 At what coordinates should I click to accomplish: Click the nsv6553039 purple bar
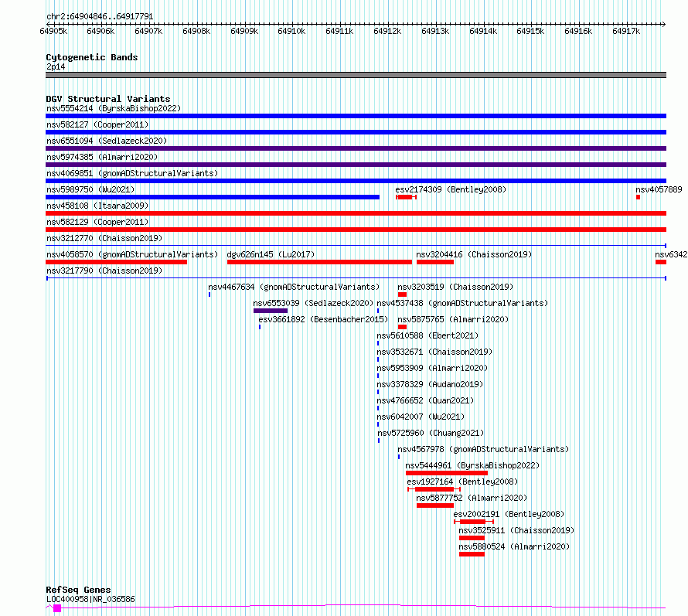click(x=271, y=311)
